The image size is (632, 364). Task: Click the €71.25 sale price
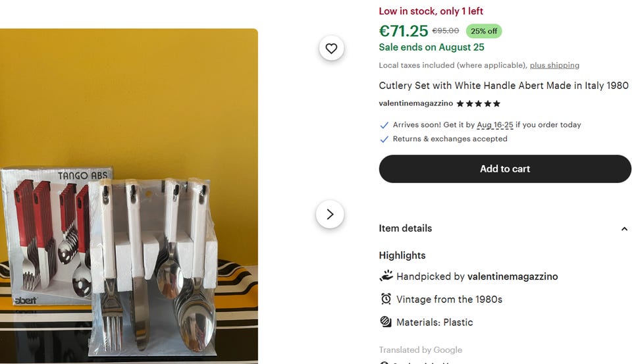(404, 31)
